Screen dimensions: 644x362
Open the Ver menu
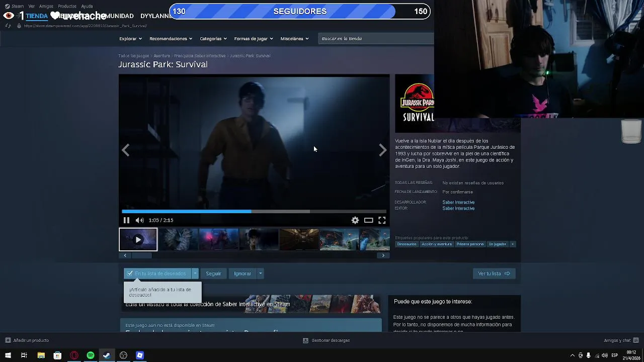[32, 6]
